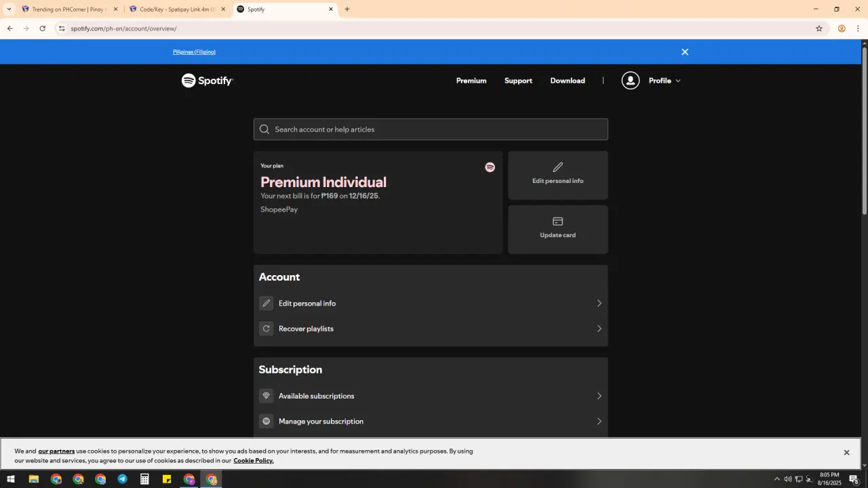Click card icon on Update card tile
868x488 pixels.
tap(558, 222)
